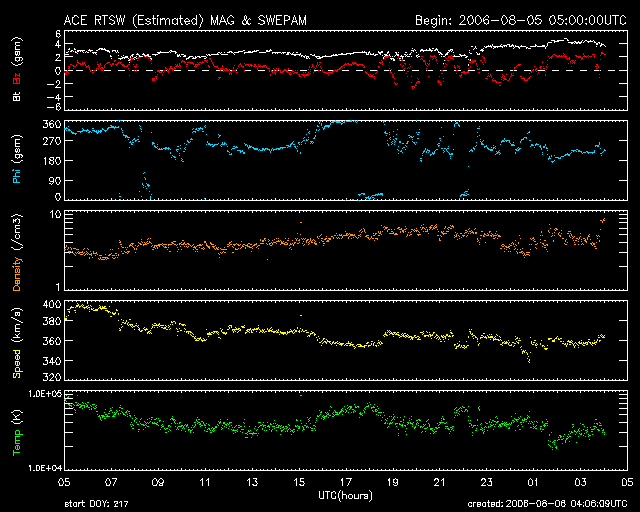
Task: Click the 270 tick on Phi axis
Action: pos(50,143)
